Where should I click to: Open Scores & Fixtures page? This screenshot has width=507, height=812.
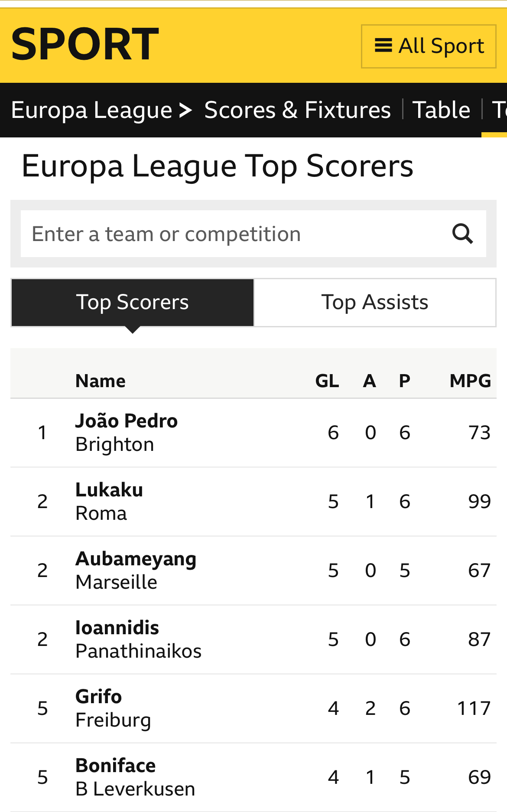click(297, 110)
